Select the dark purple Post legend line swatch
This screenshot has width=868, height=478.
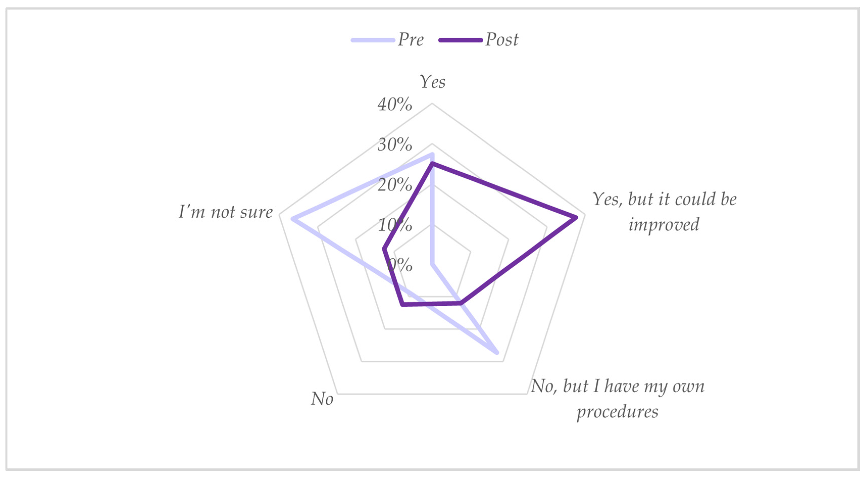click(461, 40)
